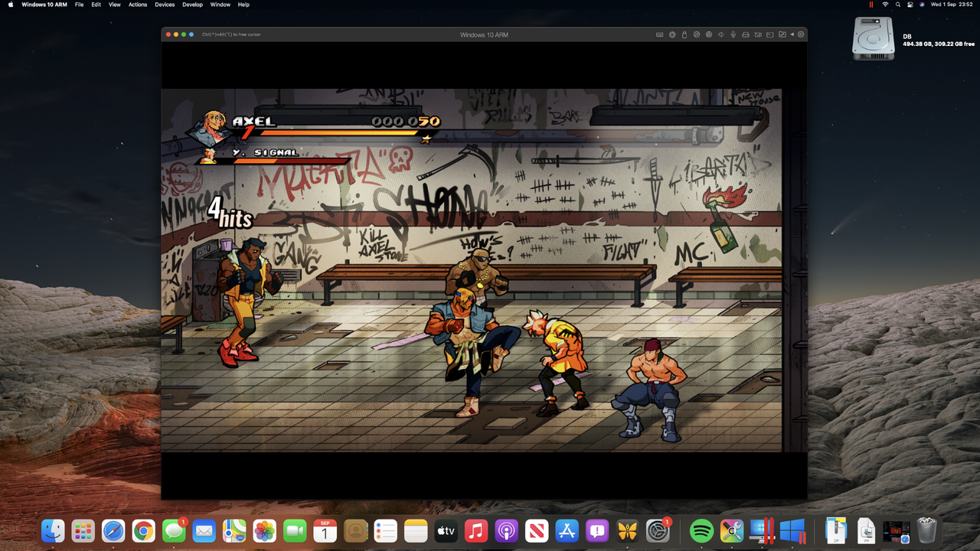Open Feedback Assistant from the Dock
Image resolution: width=980 pixels, height=551 pixels.
(597, 530)
